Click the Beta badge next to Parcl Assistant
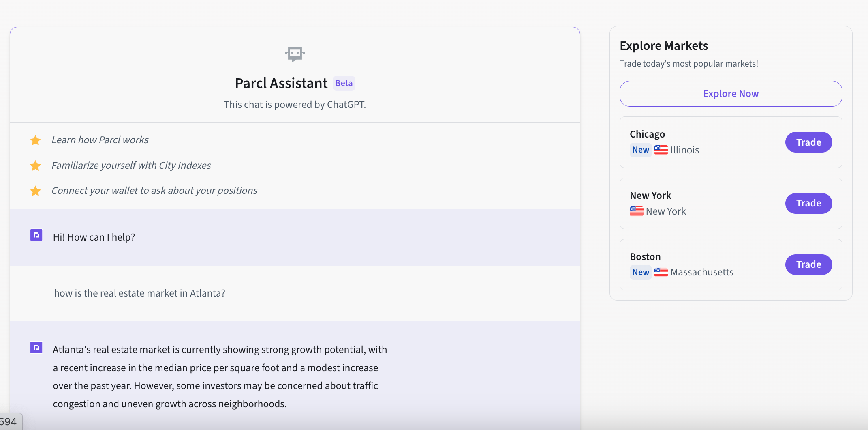This screenshot has height=430, width=868. click(344, 83)
